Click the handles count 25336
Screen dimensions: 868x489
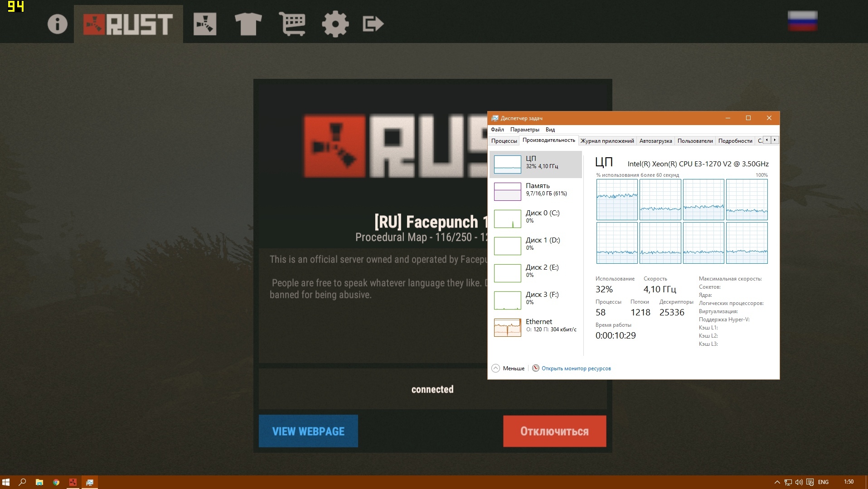click(x=672, y=312)
